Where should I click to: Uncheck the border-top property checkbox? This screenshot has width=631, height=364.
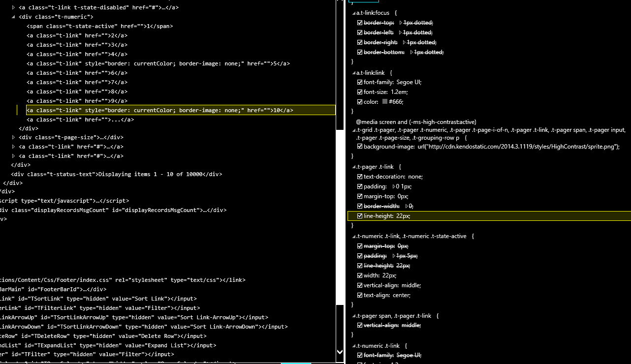(360, 23)
